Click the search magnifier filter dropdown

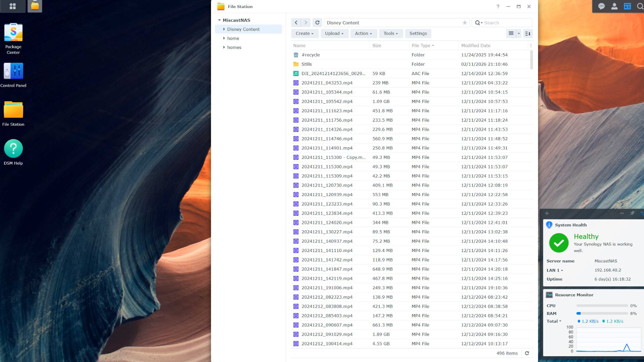click(479, 23)
